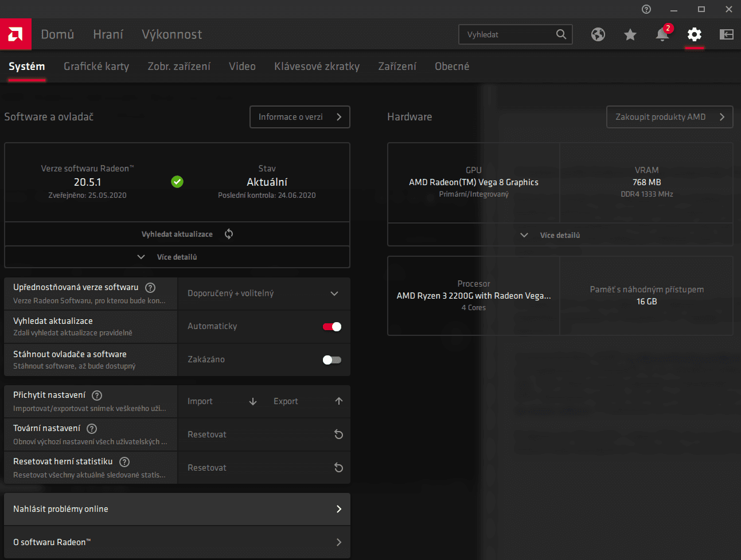Click Import settings button

click(221, 401)
